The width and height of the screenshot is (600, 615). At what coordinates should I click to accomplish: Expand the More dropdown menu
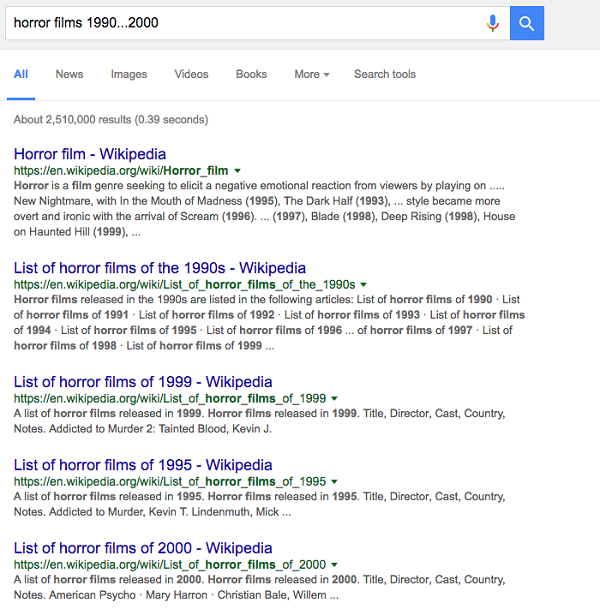312,74
